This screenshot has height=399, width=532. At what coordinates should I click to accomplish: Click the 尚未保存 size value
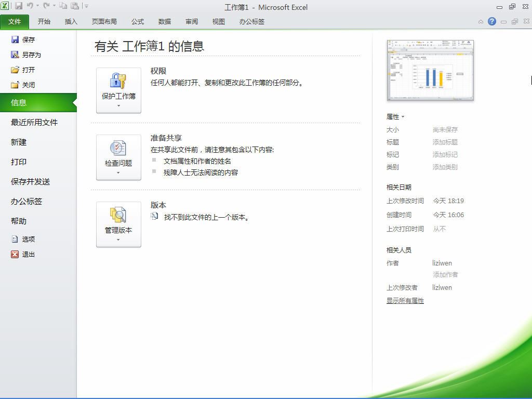point(445,129)
